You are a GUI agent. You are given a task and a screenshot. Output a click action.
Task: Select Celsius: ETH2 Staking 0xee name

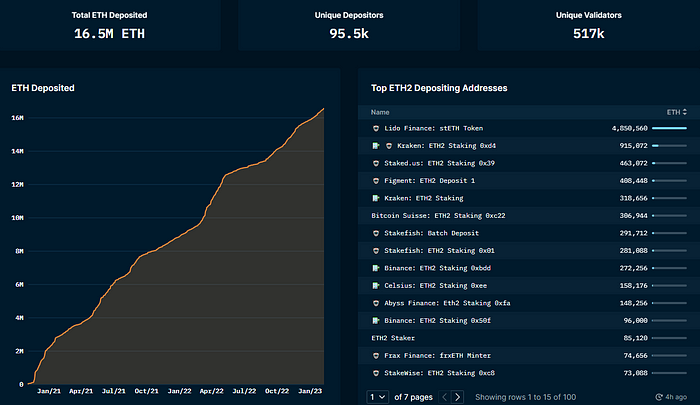pyautogui.click(x=436, y=286)
